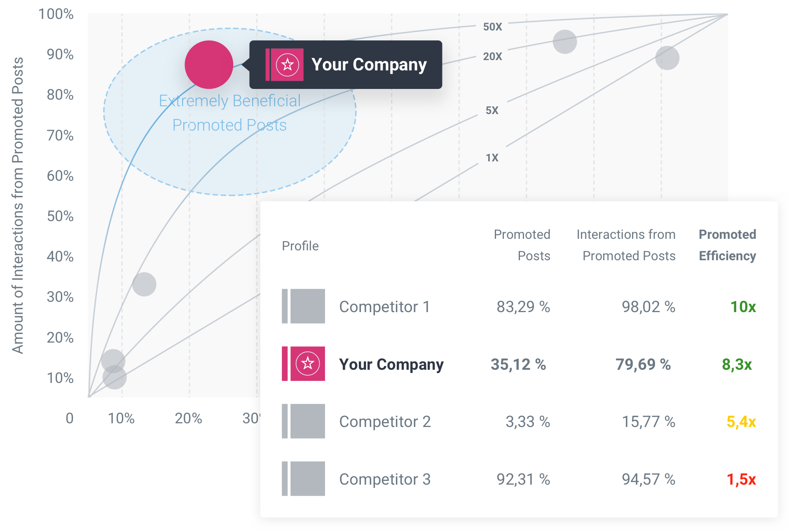Click the pink Your Company bubble on chart
Image resolution: width=791 pixels, height=532 pixels.
(x=209, y=65)
